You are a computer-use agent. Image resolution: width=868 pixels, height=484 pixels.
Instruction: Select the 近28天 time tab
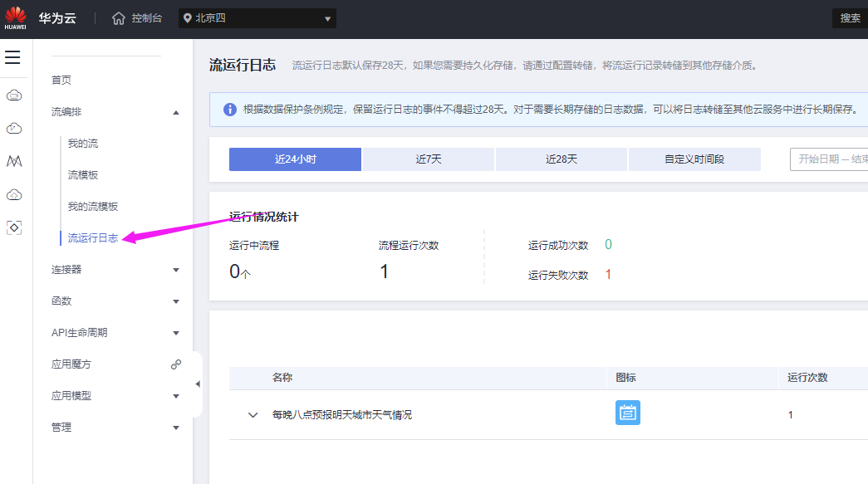tap(562, 159)
